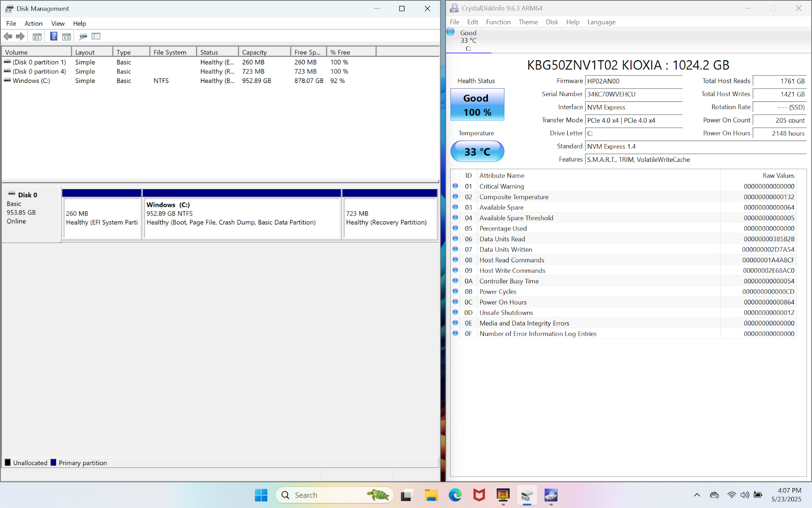
Task: Click the checklist Settings toolbar icon
Action: (x=96, y=36)
